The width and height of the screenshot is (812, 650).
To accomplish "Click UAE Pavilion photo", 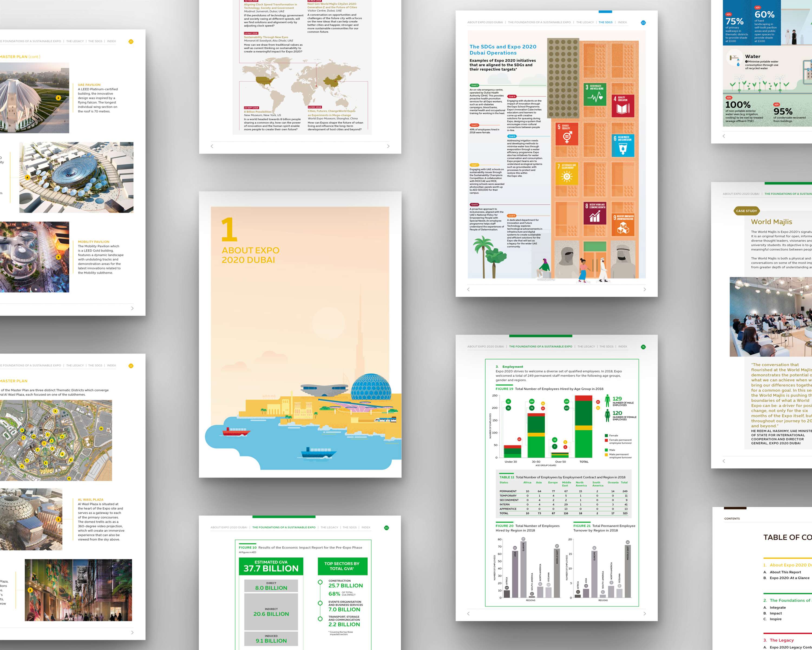I will click(x=35, y=98).
